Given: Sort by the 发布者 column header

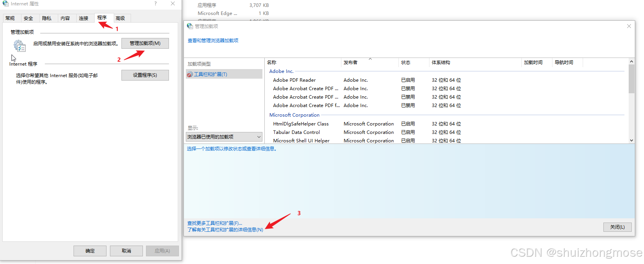Looking at the screenshot, I should 370,63.
